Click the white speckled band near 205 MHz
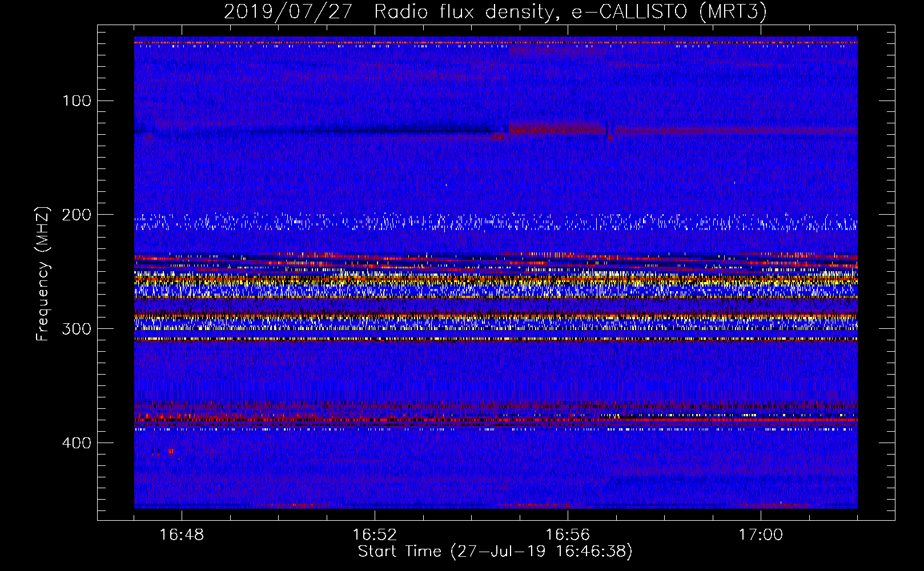Viewport: 924px width, 571px height. pos(496,222)
